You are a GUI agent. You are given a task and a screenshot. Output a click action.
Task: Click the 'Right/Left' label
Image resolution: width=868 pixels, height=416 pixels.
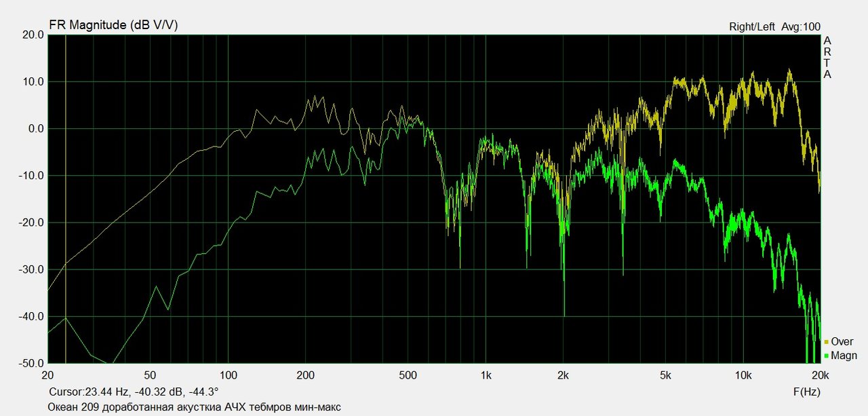click(x=751, y=26)
